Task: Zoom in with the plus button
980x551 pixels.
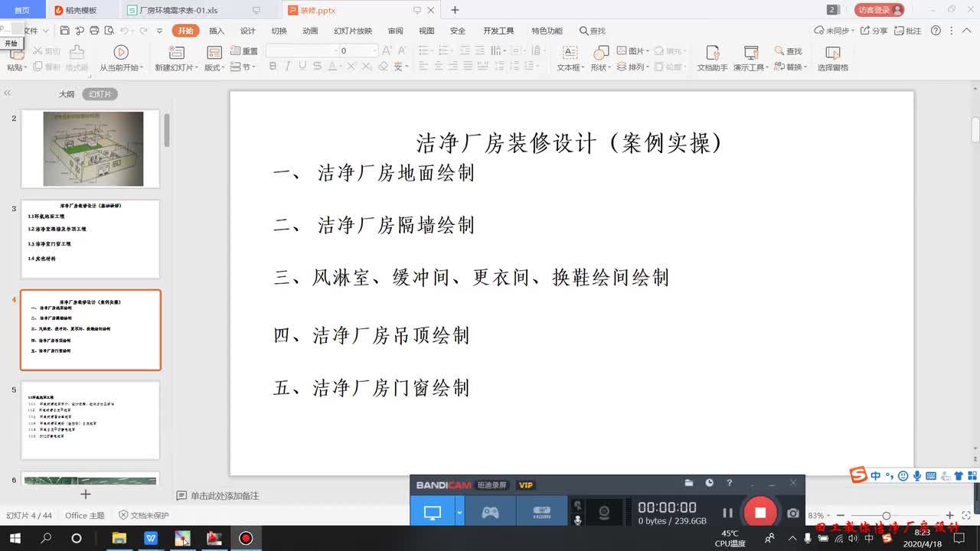Action: (x=950, y=516)
